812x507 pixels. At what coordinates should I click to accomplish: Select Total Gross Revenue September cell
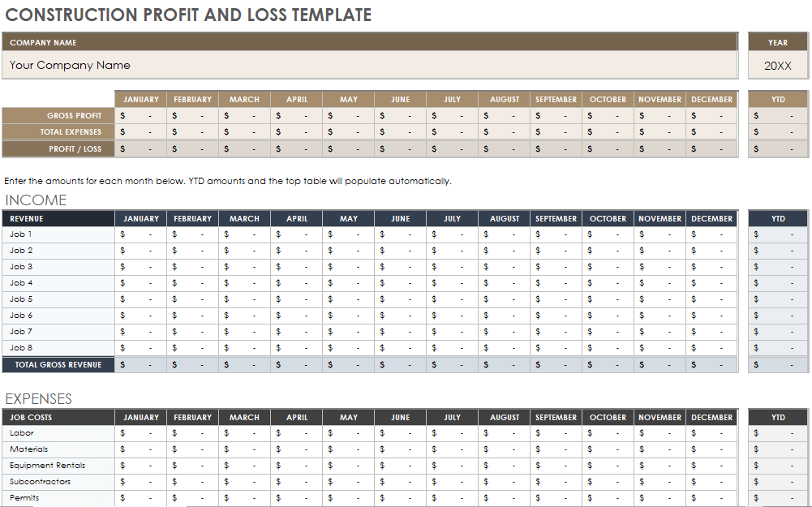(x=556, y=365)
